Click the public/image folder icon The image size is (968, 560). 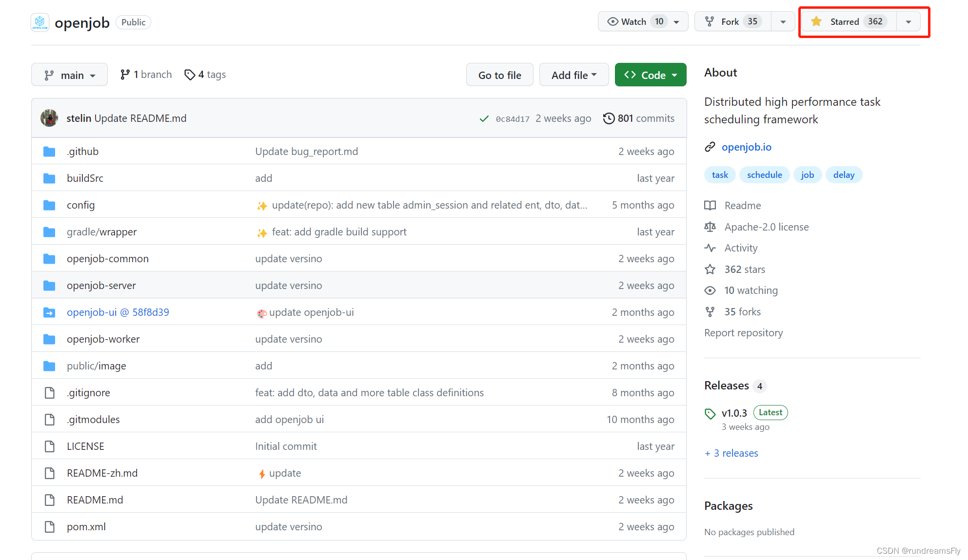49,366
